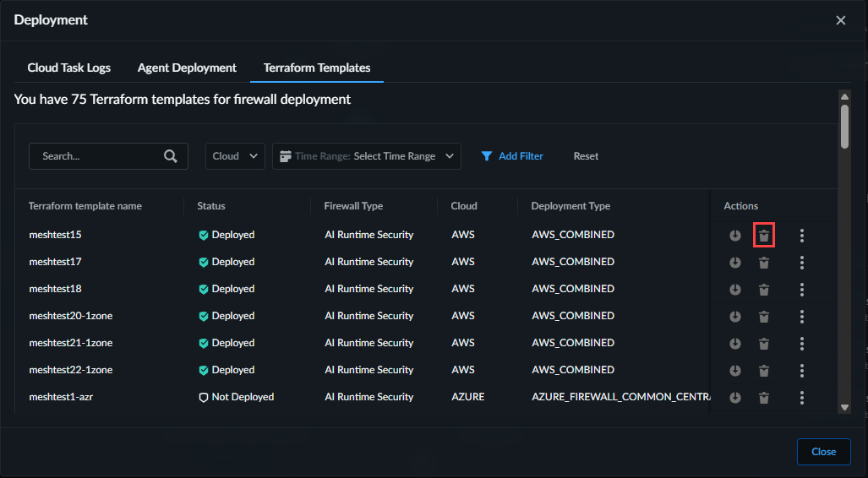Delete the meshtest22-1zone template
The width and height of the screenshot is (868, 478).
[764, 371]
